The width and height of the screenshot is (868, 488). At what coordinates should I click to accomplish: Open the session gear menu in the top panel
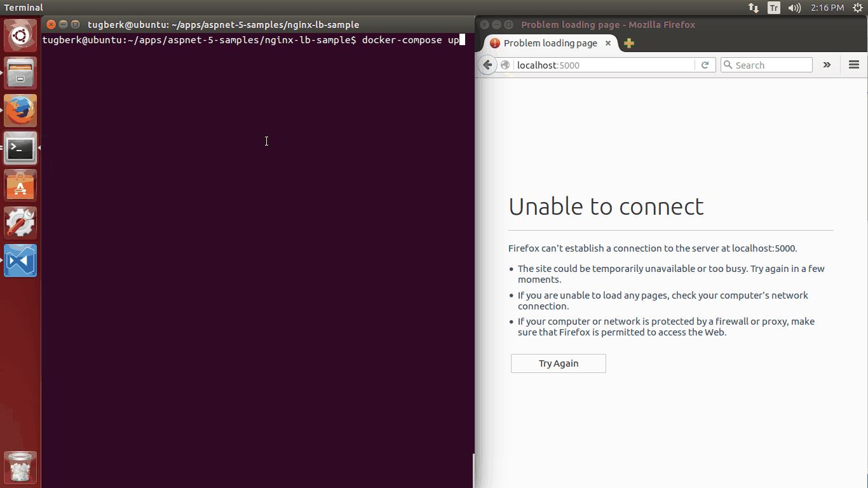[x=858, y=8]
